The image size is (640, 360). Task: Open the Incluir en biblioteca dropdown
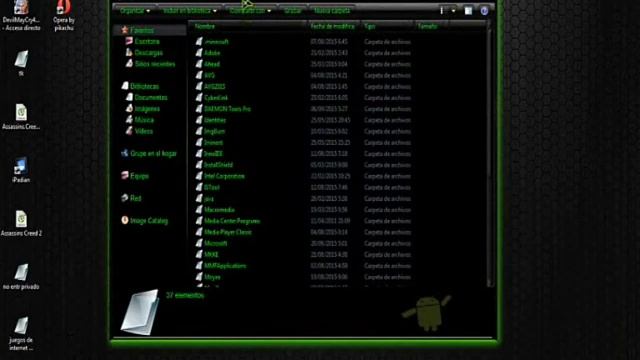[190, 11]
